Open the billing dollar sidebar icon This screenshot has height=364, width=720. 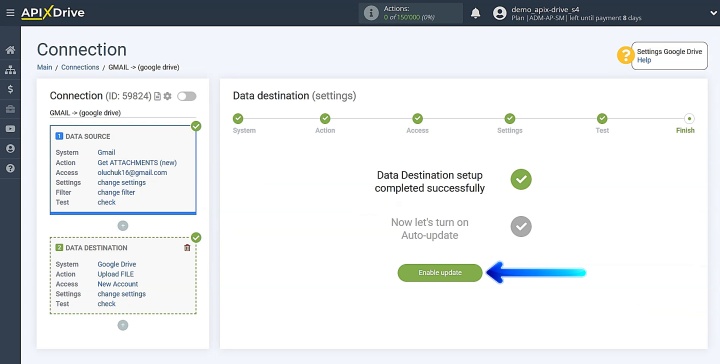coord(10,90)
